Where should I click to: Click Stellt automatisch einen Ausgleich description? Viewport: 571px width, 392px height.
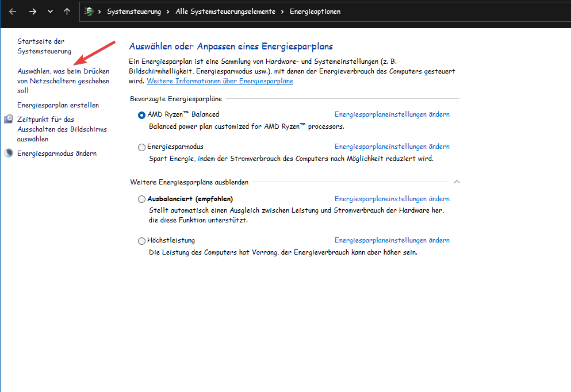tap(296, 215)
